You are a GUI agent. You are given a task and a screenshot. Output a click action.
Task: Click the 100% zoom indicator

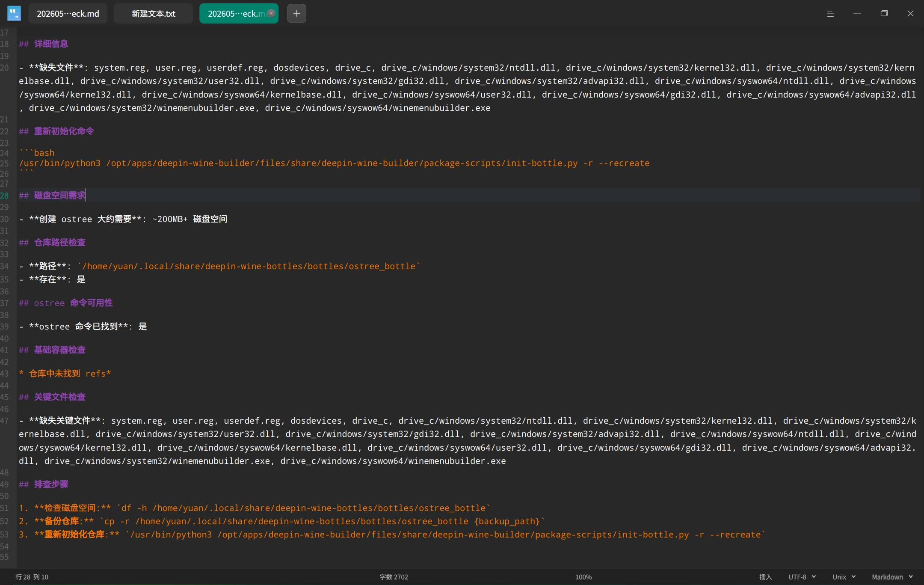pos(583,577)
